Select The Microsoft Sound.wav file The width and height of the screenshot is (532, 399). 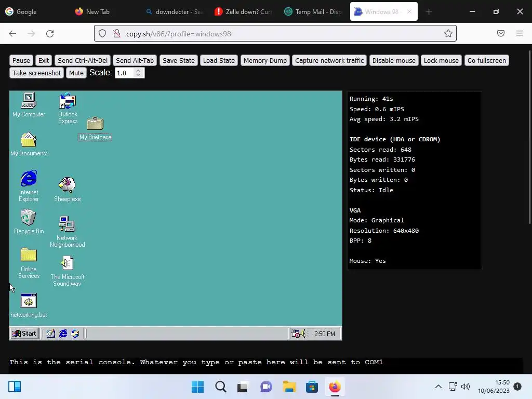pos(67,271)
